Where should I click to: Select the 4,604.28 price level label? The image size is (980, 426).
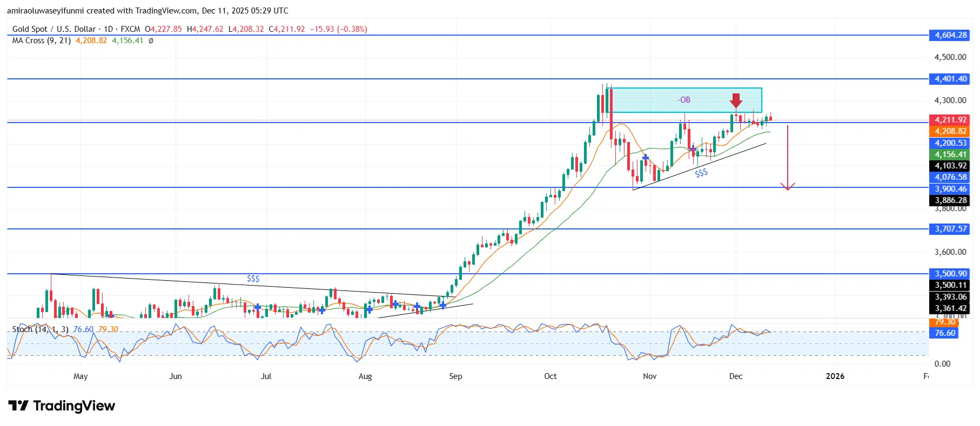coord(950,35)
